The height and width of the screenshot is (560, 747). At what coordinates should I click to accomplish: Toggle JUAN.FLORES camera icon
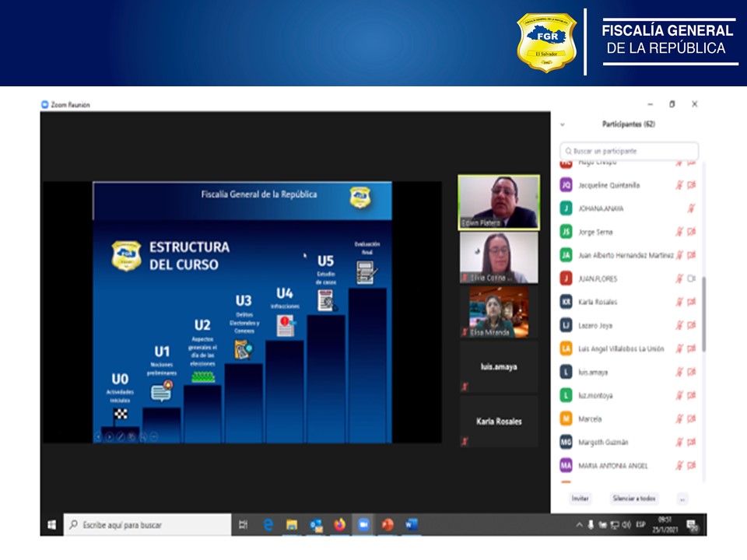point(691,278)
